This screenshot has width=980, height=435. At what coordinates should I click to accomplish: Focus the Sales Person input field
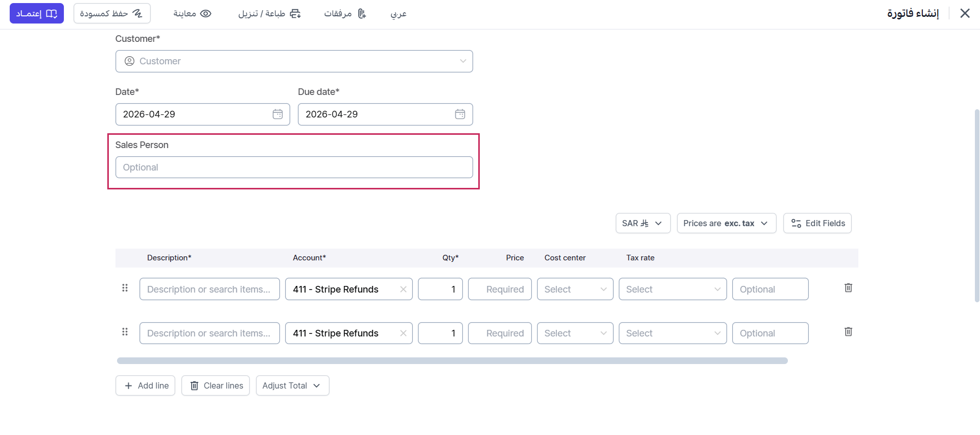click(294, 167)
